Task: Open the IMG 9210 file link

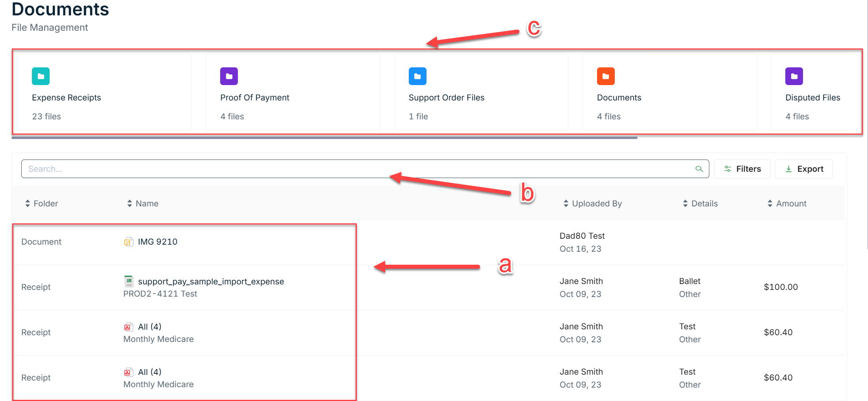Action: [158, 242]
